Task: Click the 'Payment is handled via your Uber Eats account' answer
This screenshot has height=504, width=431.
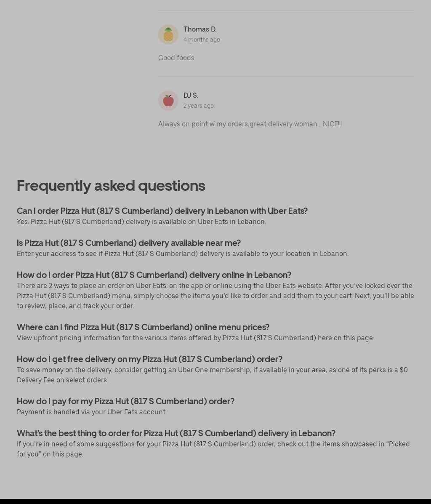Action: [92, 412]
